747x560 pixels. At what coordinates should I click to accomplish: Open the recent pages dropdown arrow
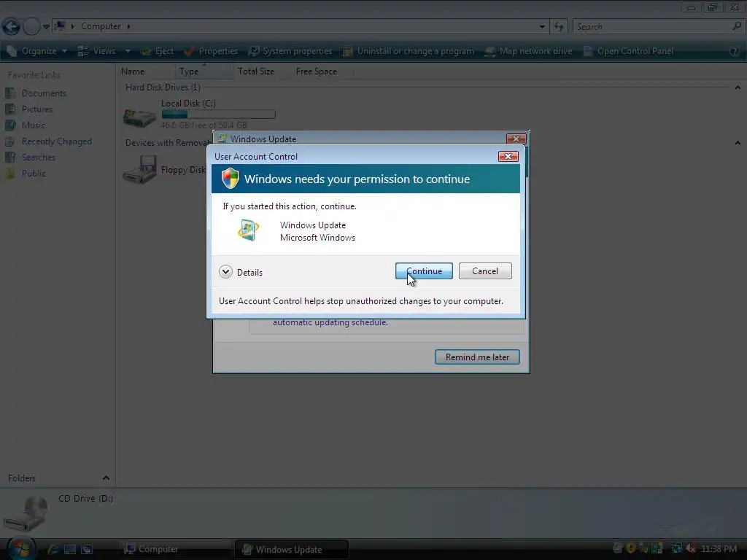[46, 27]
